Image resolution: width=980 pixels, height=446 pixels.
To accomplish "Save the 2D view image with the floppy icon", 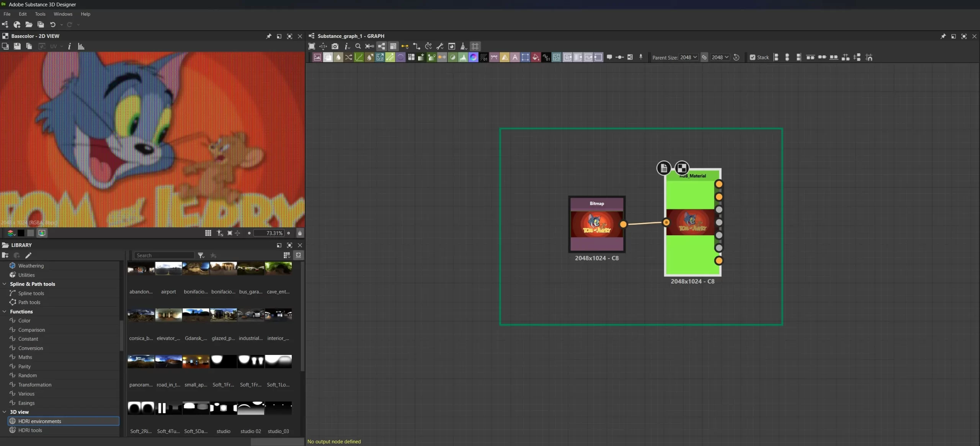I will [17, 46].
